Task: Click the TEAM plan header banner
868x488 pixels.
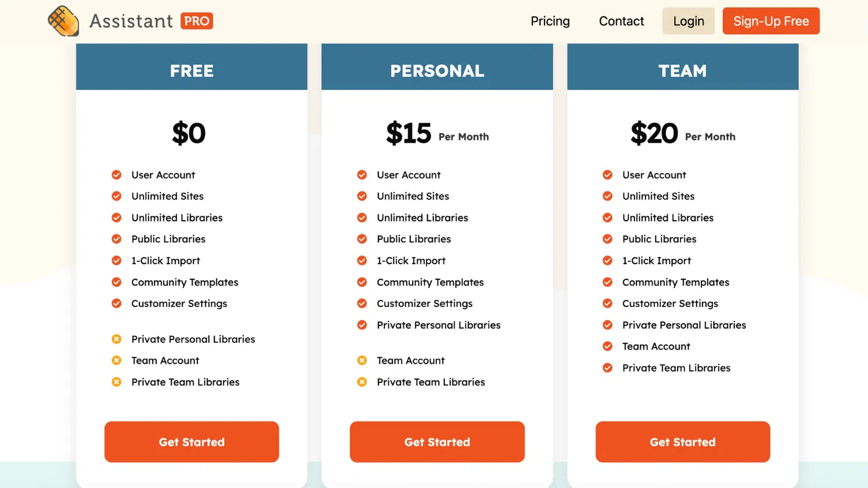Action: pyautogui.click(x=683, y=71)
